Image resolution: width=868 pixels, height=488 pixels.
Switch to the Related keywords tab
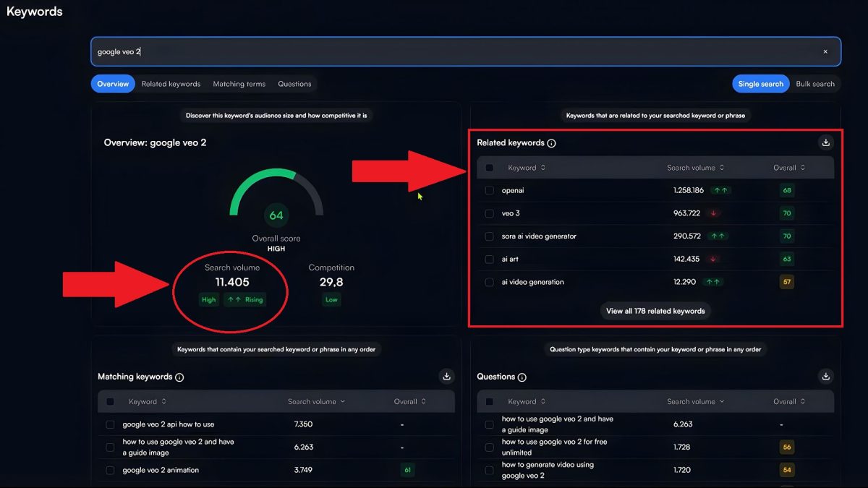click(x=171, y=83)
